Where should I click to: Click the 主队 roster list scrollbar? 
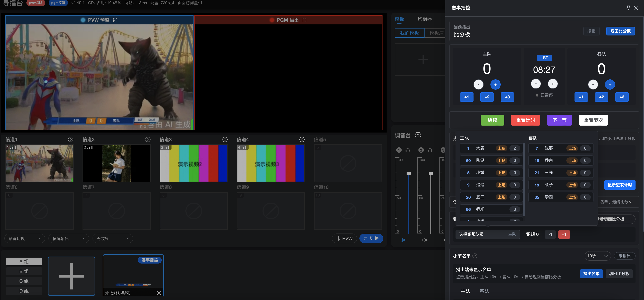tap(524, 179)
